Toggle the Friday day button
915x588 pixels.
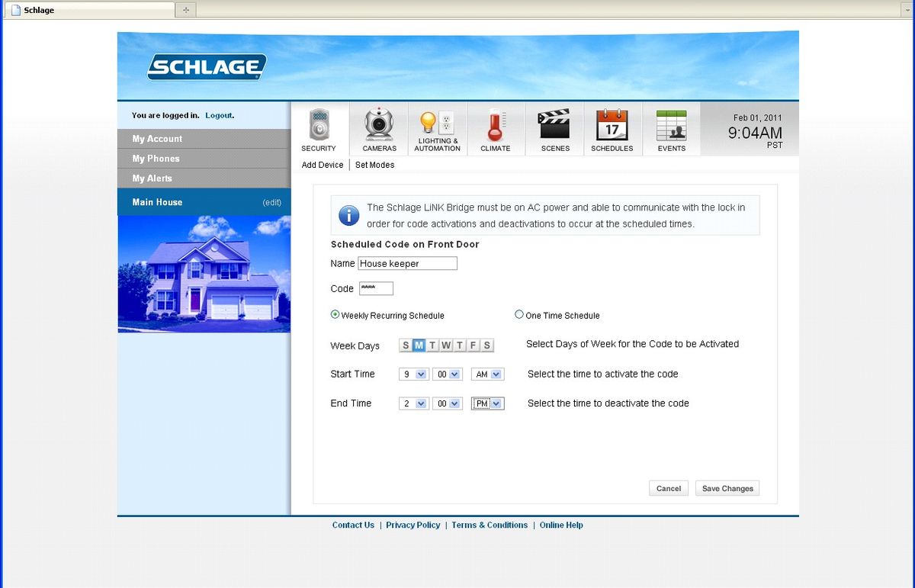(473, 345)
